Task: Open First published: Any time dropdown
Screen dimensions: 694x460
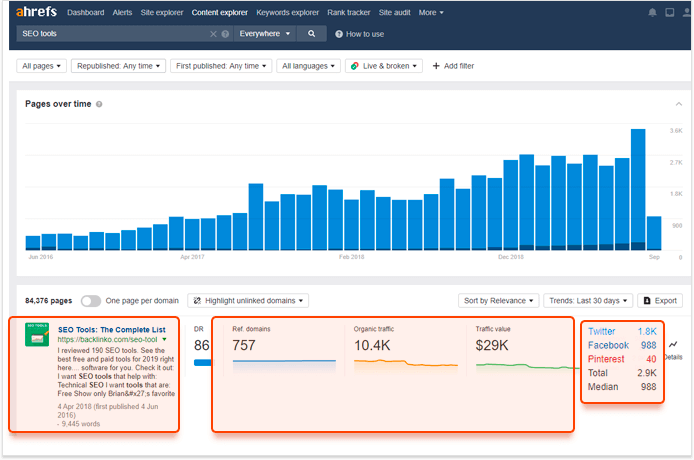Action: [x=221, y=66]
